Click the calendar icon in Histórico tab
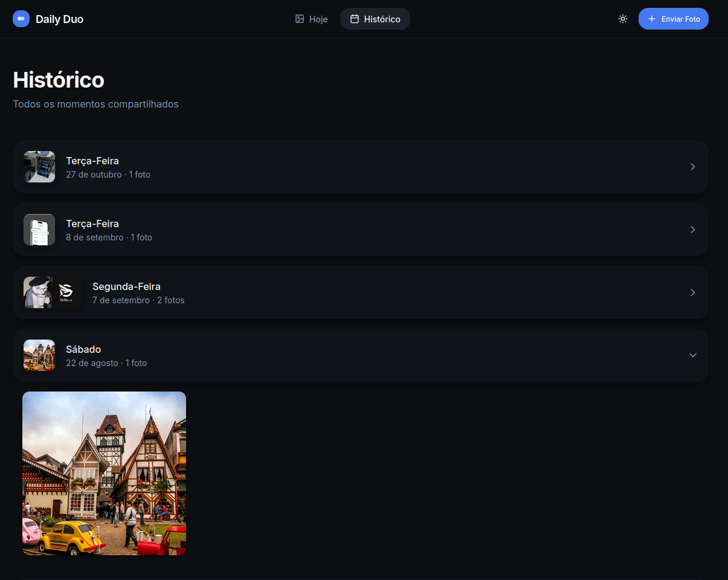Image resolution: width=728 pixels, height=580 pixels. pyautogui.click(x=355, y=19)
